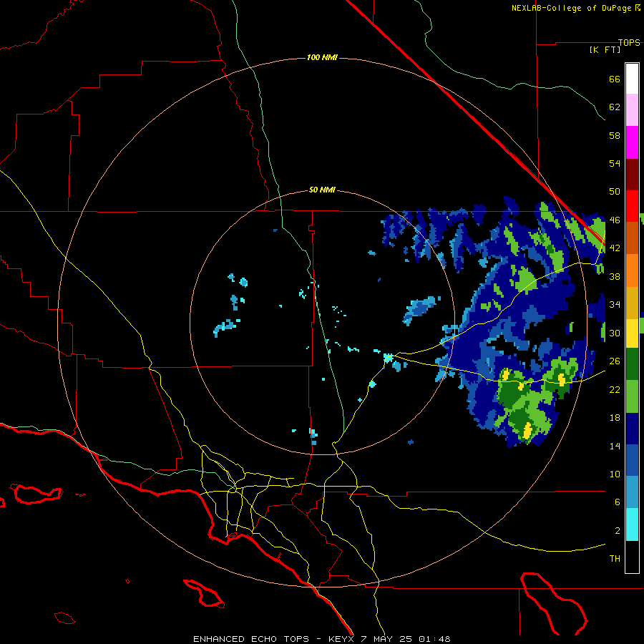This screenshot has width=644, height=644.
Task: Click the "KEYX" radar identifier in the caption
Action: (x=341, y=639)
